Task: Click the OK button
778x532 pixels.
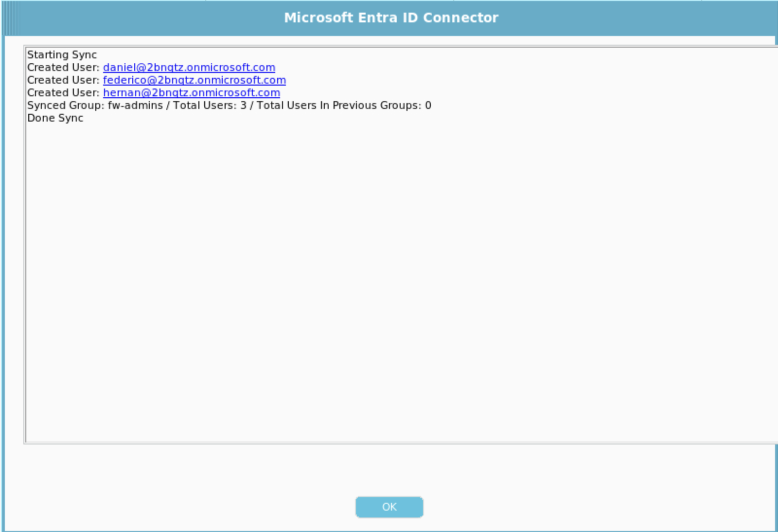Action: tap(389, 507)
